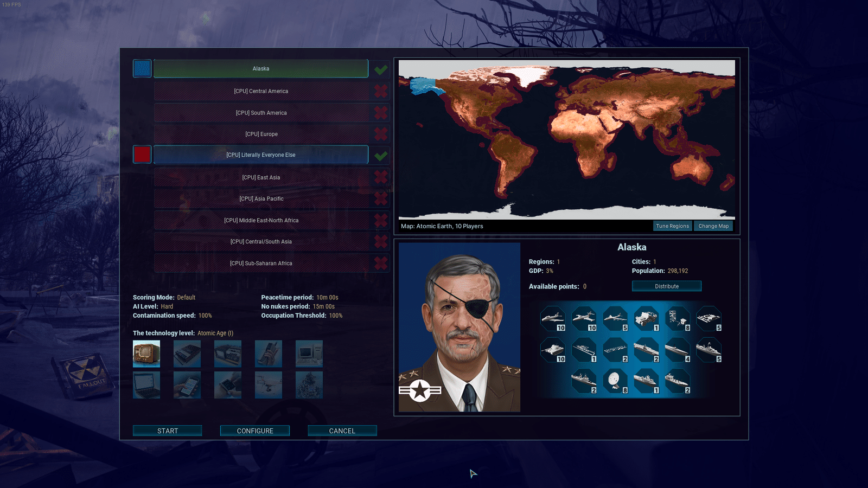The image size is (868, 488).
Task: Select the vintage television technology icon
Action: click(x=146, y=354)
